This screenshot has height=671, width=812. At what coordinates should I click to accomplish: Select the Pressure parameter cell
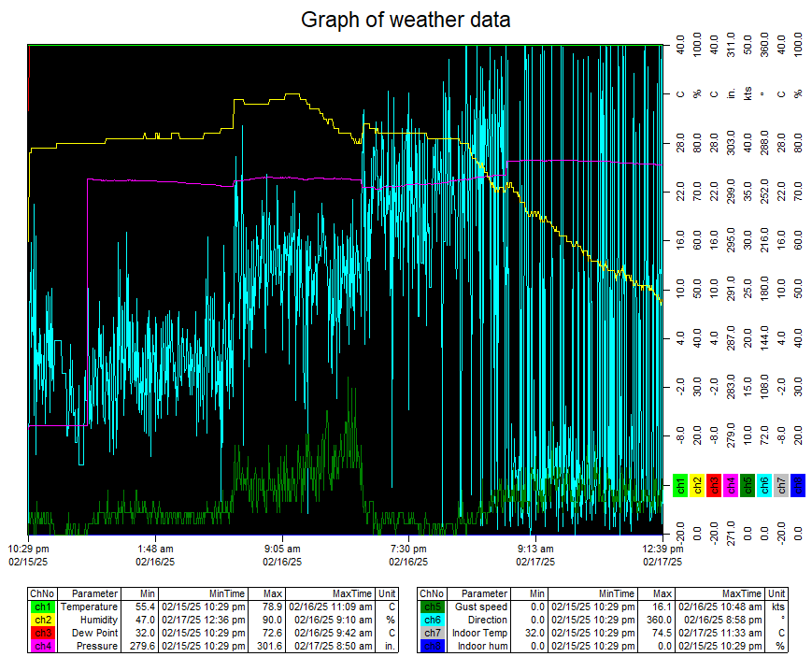95,646
